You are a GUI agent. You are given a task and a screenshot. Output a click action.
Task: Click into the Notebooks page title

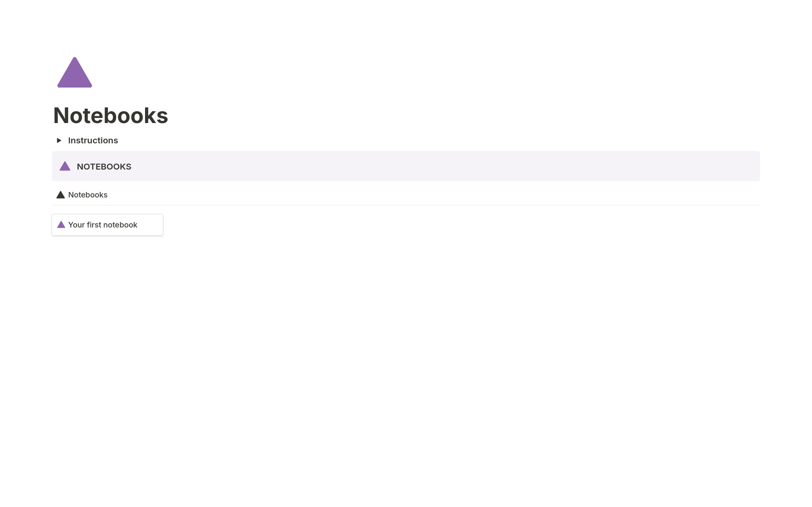[110, 115]
